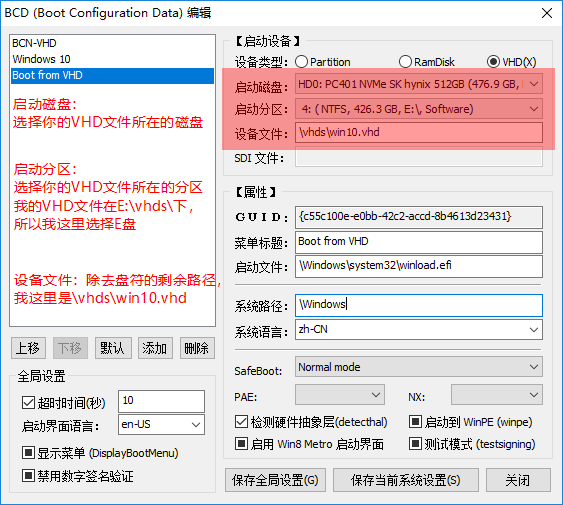The image size is (563, 505).
Task: Click the 菜单标题 Boot from VHD field
Action: (x=419, y=242)
